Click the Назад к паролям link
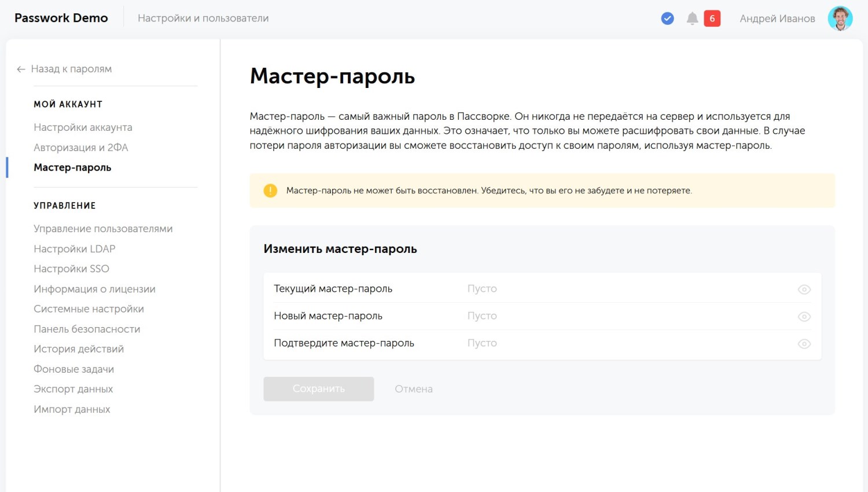868x492 pixels. (71, 69)
